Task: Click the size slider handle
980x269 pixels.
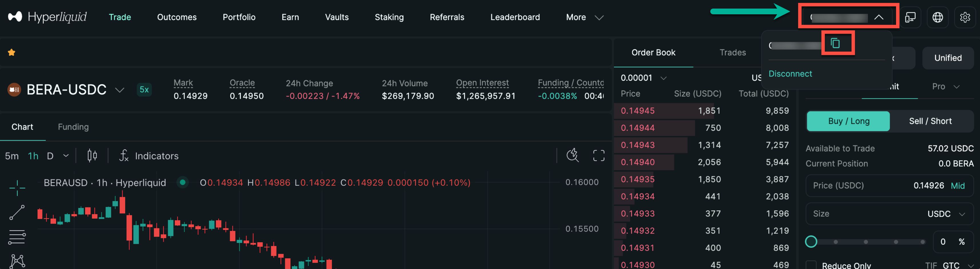Action: coord(811,242)
